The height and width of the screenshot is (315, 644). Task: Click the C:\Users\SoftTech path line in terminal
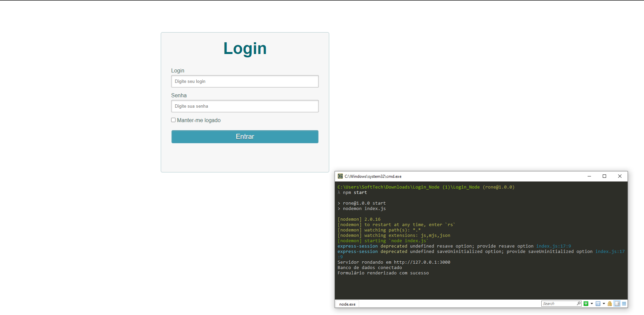click(426, 187)
